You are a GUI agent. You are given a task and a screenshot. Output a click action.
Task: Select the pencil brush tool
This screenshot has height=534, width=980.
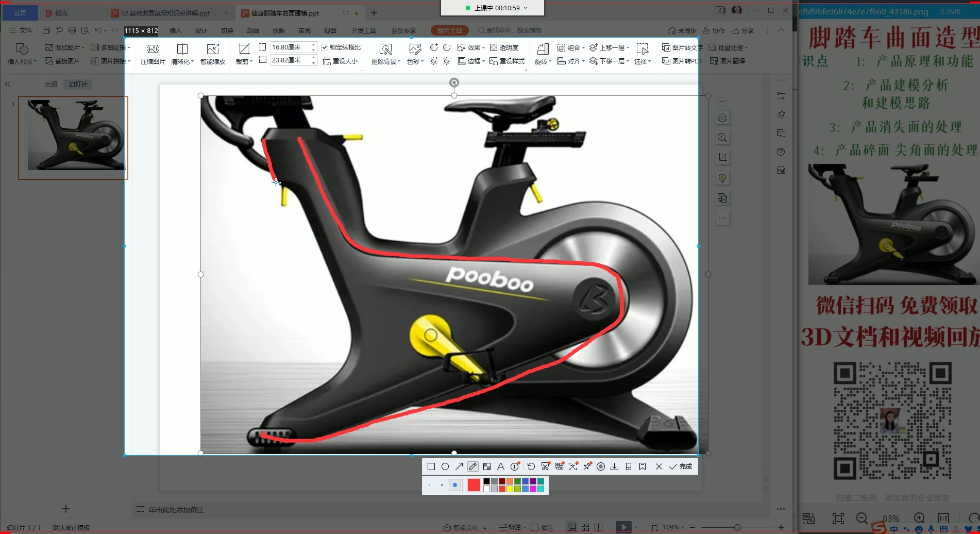(x=473, y=466)
